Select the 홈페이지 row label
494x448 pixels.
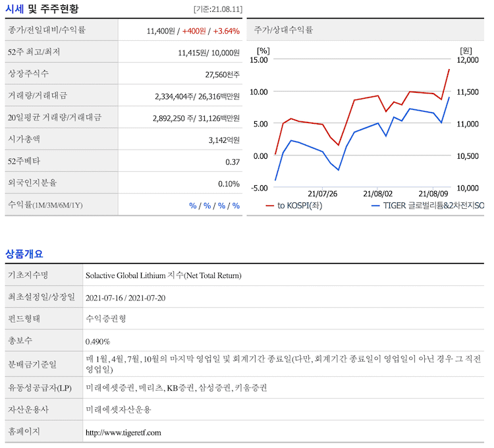coord(24,431)
